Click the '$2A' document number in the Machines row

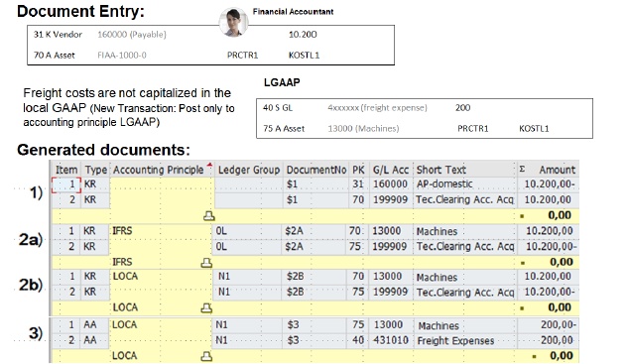click(x=294, y=231)
